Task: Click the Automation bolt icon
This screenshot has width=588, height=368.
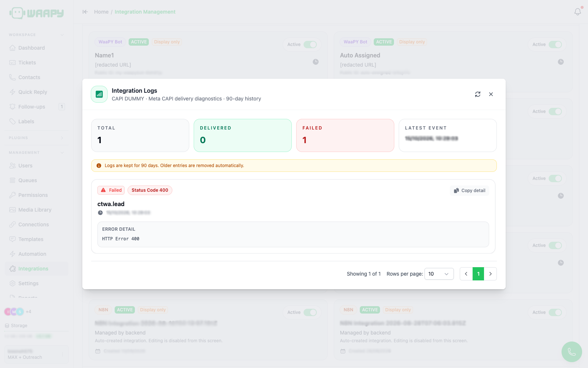Action: coord(12,254)
